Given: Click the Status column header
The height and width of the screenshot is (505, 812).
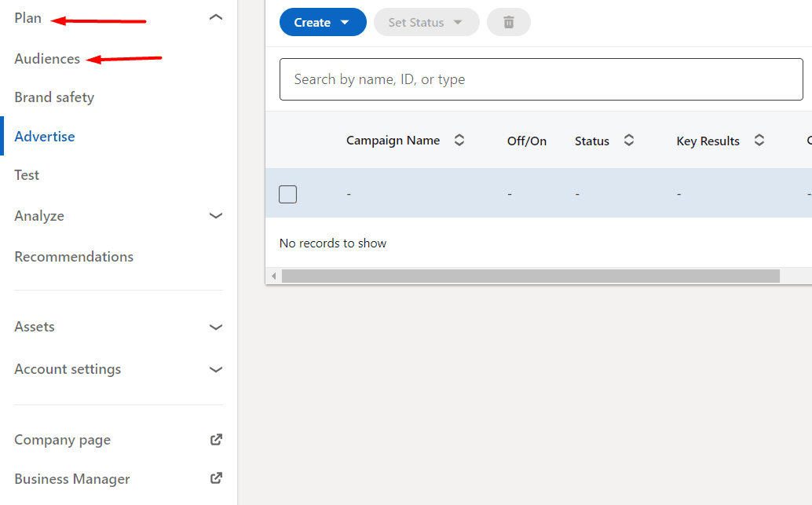Looking at the screenshot, I should coord(592,141).
